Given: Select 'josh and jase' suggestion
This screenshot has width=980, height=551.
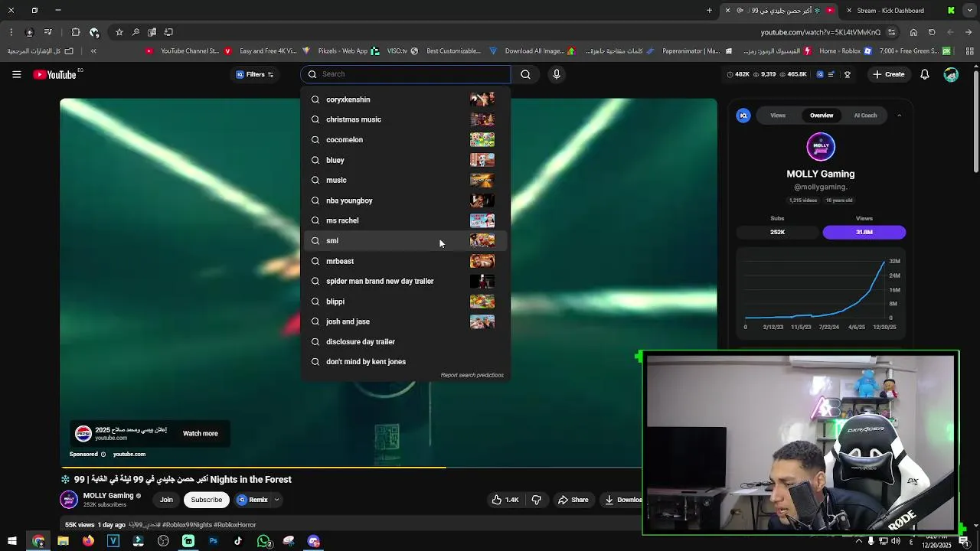Looking at the screenshot, I should 406,321.
